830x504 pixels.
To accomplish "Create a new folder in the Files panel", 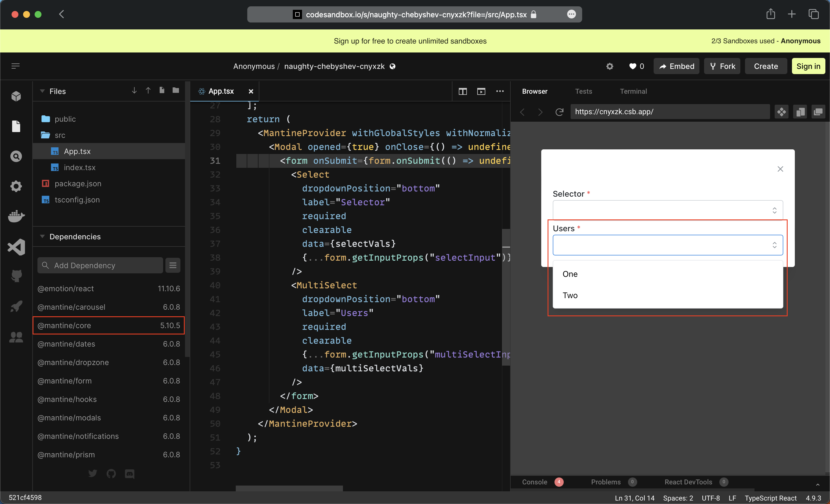I will click(176, 90).
